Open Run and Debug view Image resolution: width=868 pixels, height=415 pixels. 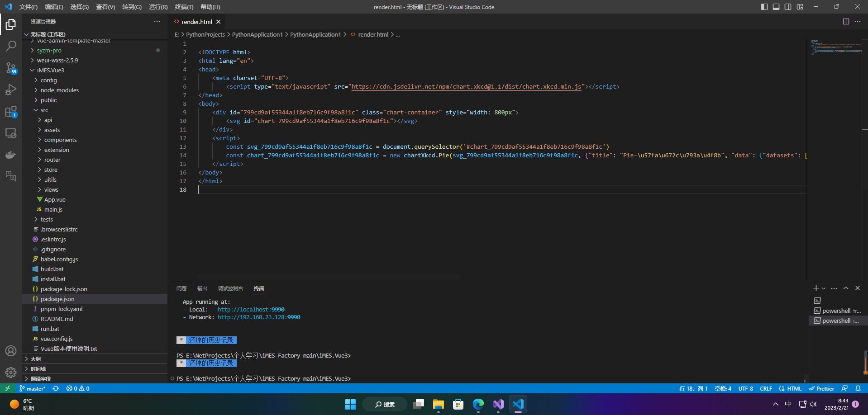[x=11, y=90]
